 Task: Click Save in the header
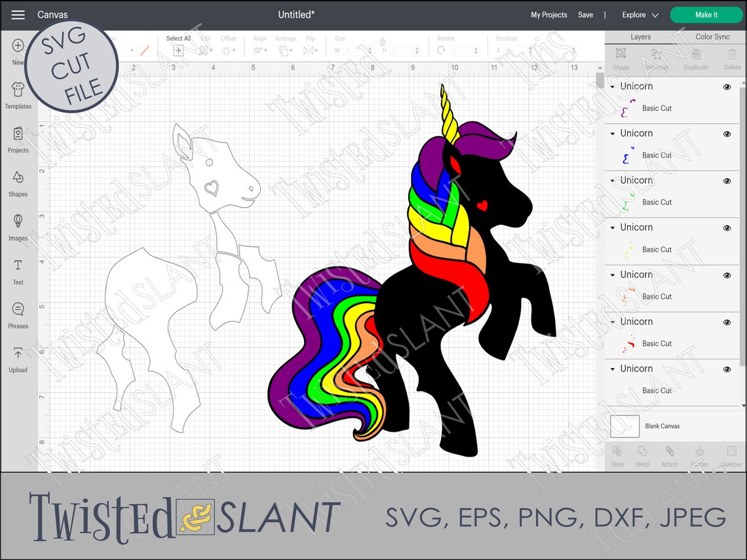(585, 15)
